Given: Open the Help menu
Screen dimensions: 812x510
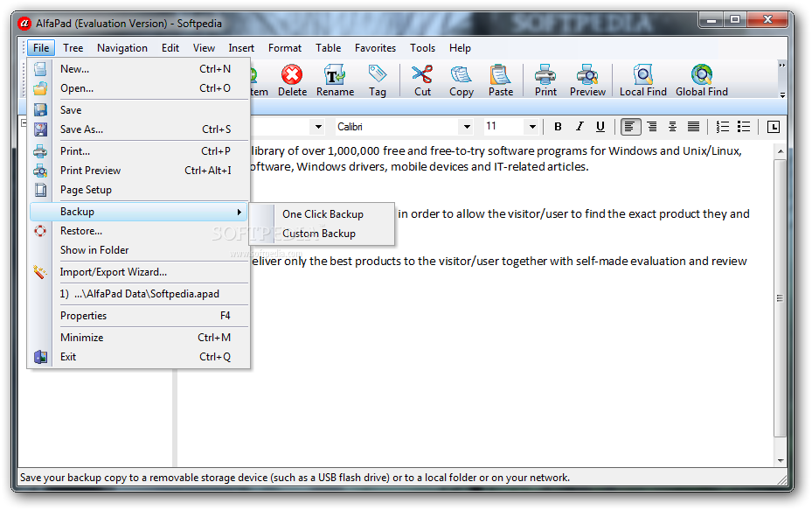Looking at the screenshot, I should click(460, 48).
